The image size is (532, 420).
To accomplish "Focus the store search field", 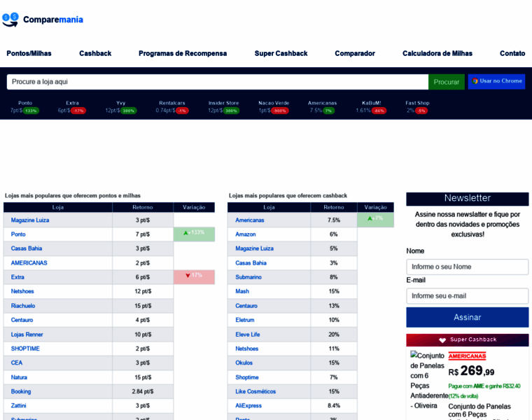I will pos(217,82).
